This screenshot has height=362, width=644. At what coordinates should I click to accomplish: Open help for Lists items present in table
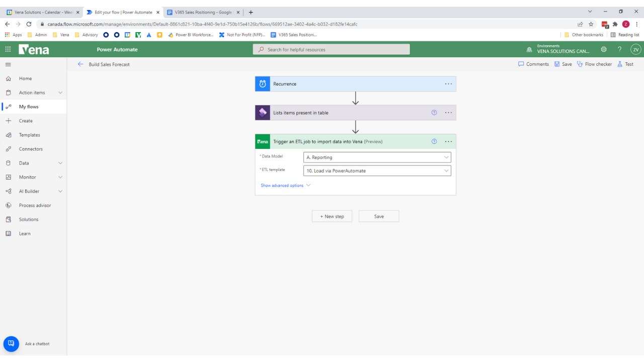(x=434, y=113)
